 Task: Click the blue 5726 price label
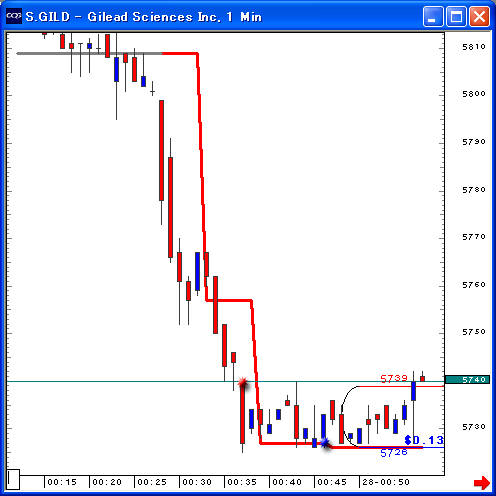pyautogui.click(x=394, y=453)
